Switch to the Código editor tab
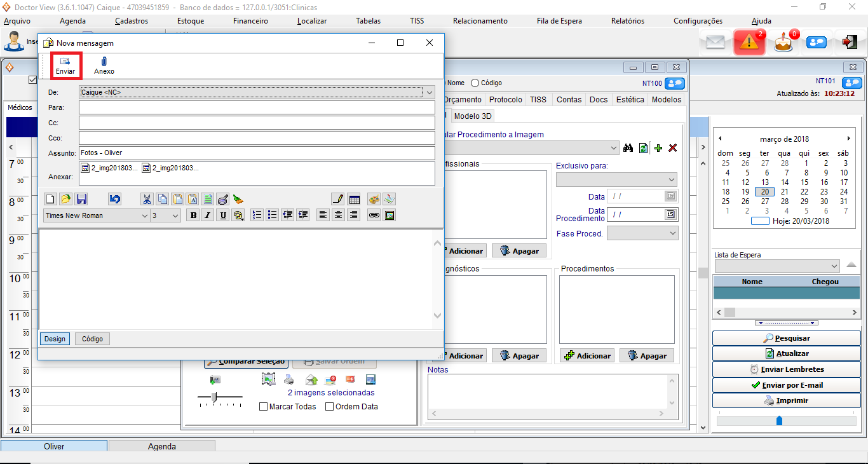The image size is (868, 464). pos(92,339)
